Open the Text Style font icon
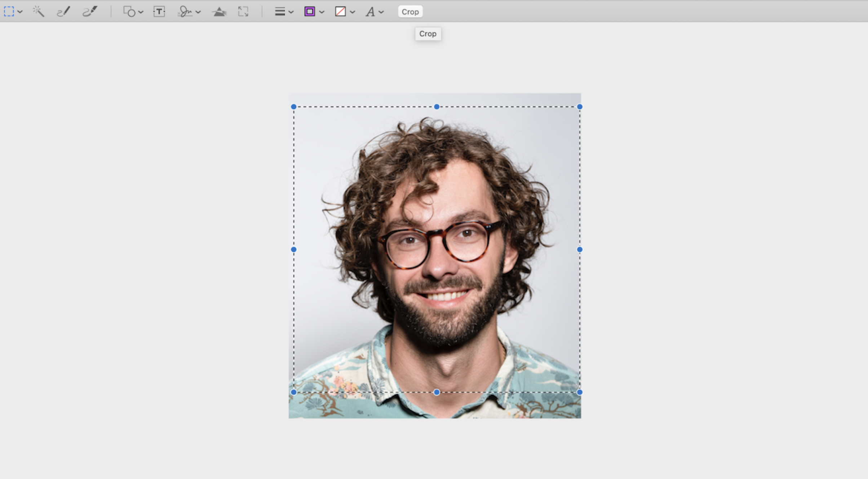 [370, 12]
